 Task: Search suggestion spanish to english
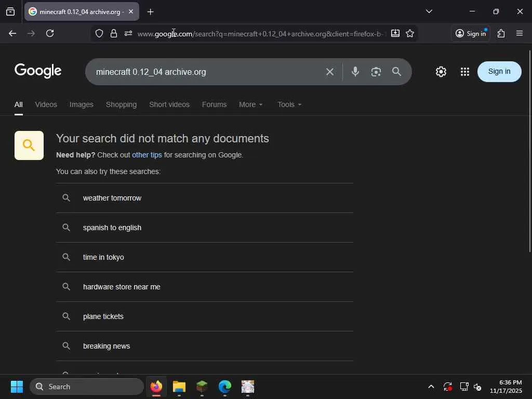[x=205, y=228]
